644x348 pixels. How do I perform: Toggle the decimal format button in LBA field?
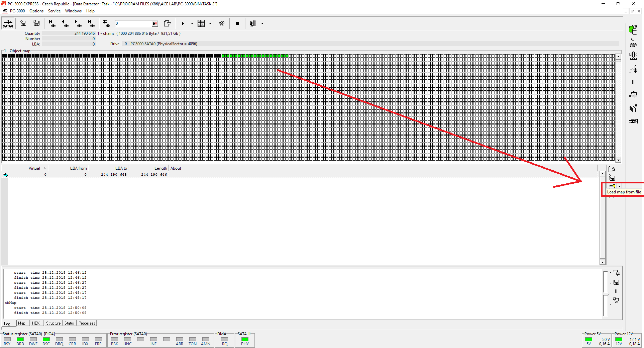pos(155,23)
